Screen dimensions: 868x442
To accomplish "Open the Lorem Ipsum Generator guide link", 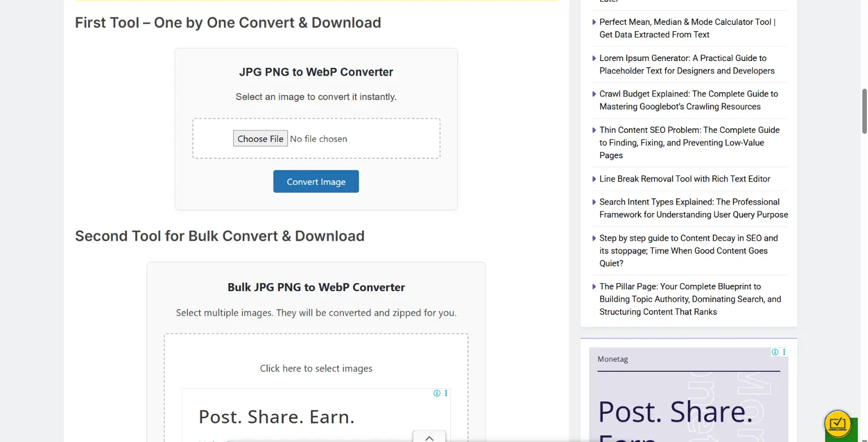I will pos(687,64).
